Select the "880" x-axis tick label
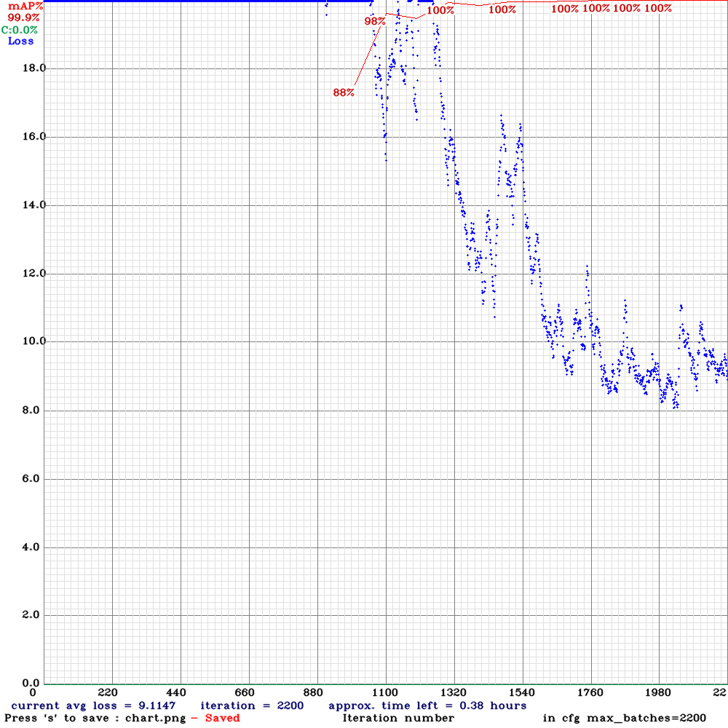This screenshot has height=728, width=728. click(313, 693)
